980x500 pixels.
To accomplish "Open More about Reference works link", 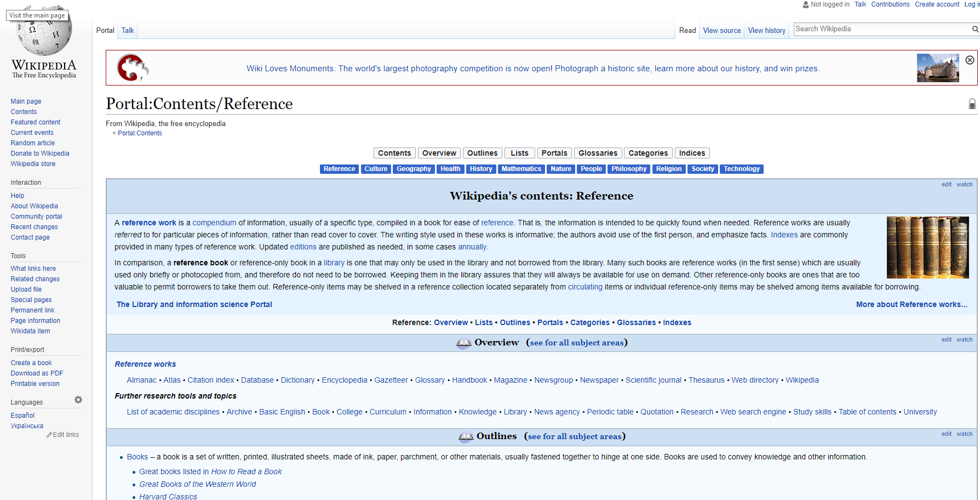I will tap(912, 304).
